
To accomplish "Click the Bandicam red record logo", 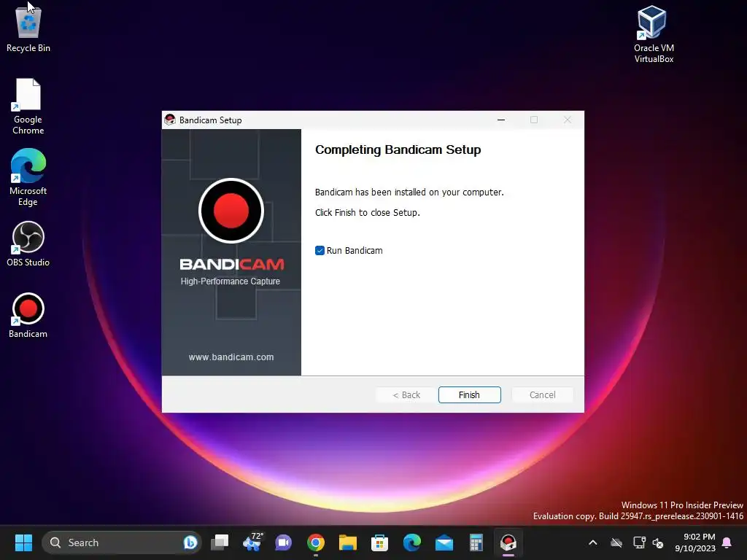I will [x=231, y=211].
